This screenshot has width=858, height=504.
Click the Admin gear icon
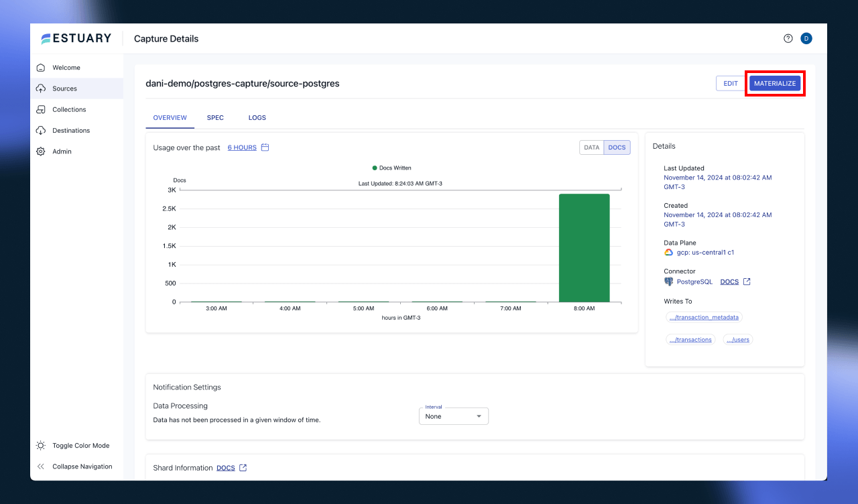(41, 151)
